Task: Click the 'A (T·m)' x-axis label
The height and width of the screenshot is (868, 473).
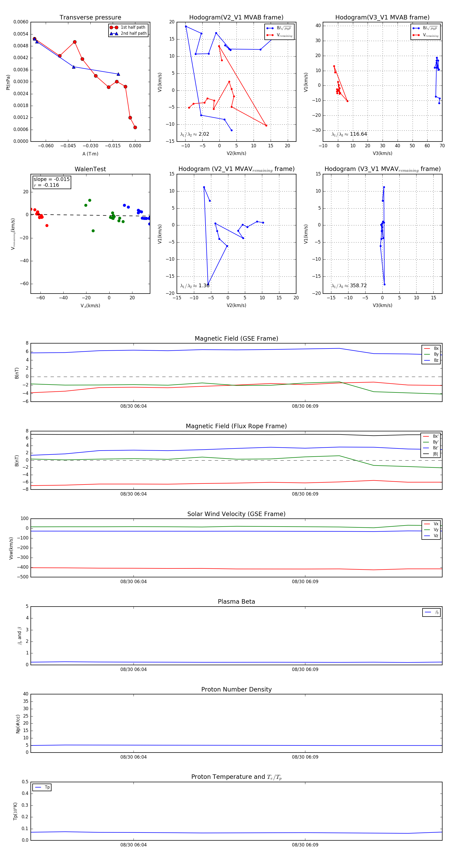Action: click(x=90, y=154)
